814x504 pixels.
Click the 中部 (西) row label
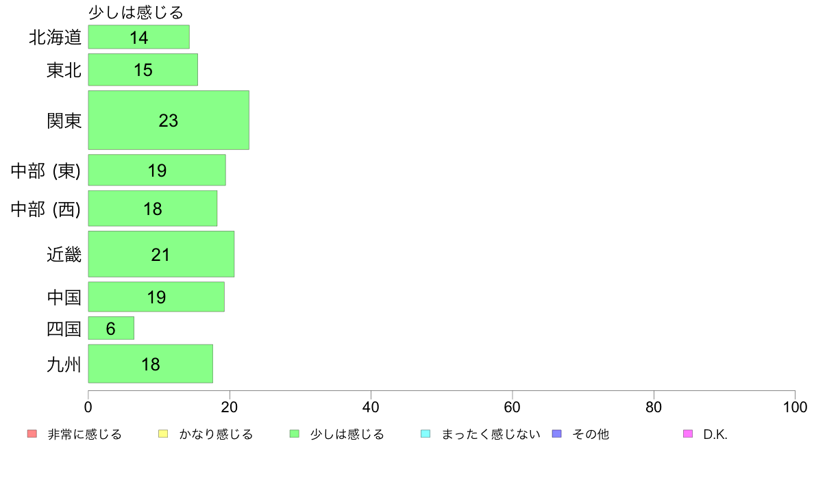46,209
